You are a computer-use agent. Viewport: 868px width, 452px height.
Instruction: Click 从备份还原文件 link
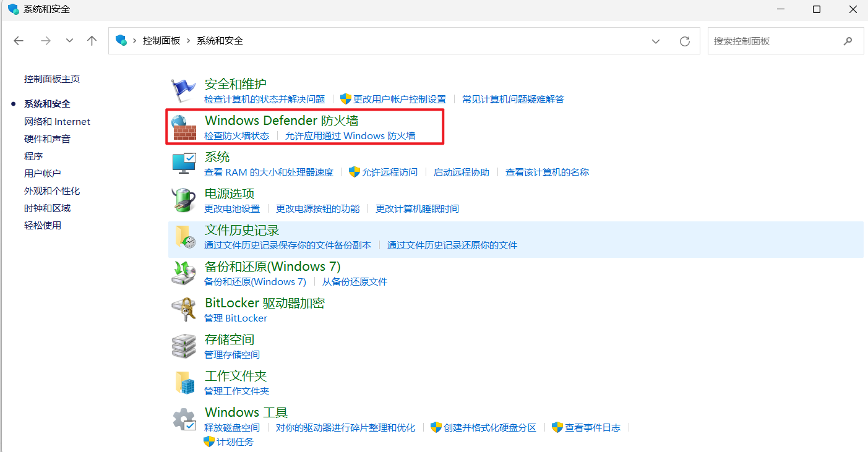355,281
